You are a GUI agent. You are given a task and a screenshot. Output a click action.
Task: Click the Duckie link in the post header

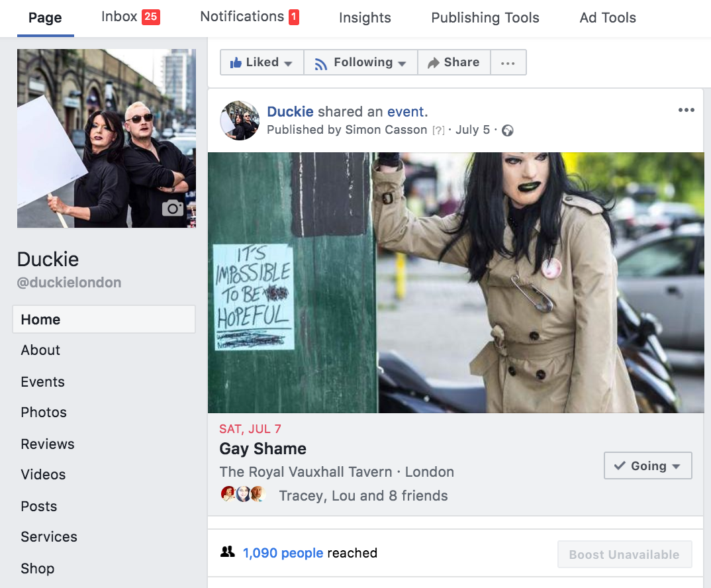(290, 112)
